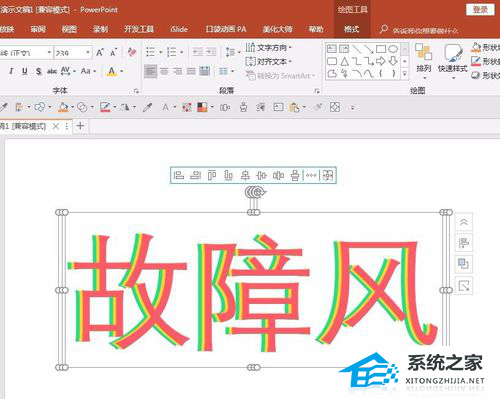Increase list indent level
Screen dimensions: 500x399
click(x=211, y=52)
